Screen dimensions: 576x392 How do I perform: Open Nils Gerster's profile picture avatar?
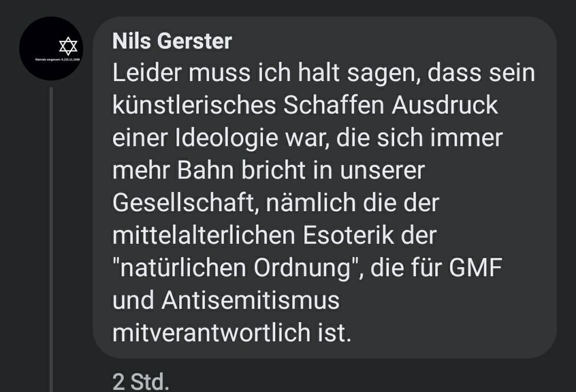[51, 49]
